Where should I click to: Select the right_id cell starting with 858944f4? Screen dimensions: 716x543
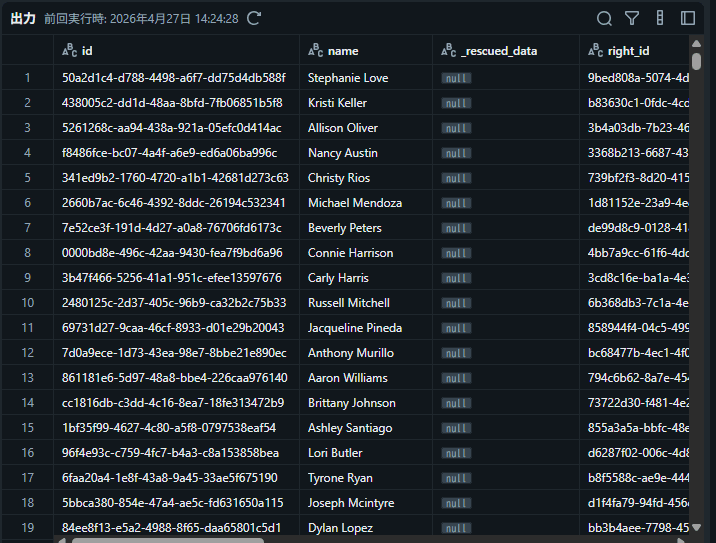[x=634, y=327]
